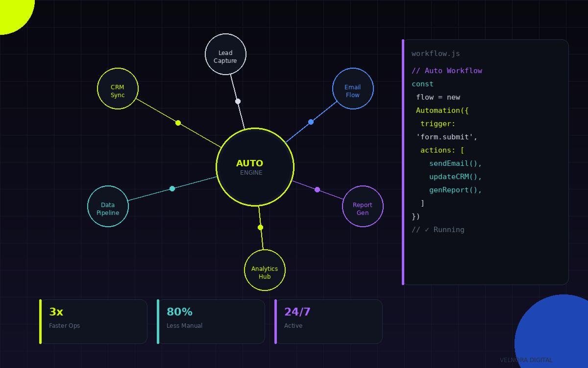Click the "// Auto Workflow" comment line
This screenshot has width=588, height=368.
click(x=447, y=71)
